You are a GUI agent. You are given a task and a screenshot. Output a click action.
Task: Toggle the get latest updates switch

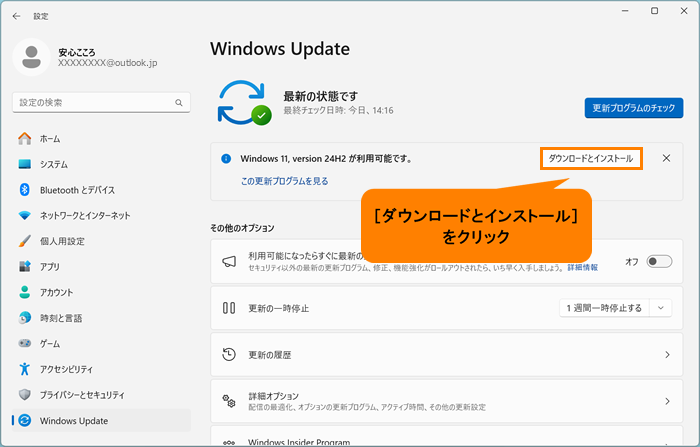pyautogui.click(x=659, y=262)
